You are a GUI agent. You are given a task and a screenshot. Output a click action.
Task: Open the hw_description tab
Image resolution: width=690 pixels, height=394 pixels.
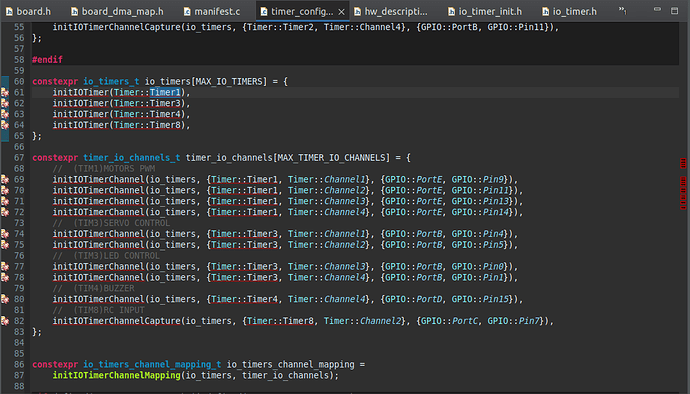[x=391, y=11]
